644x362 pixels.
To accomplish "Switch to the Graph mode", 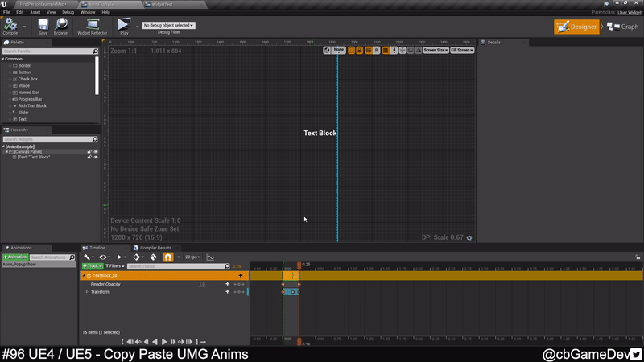I will 622,27.
